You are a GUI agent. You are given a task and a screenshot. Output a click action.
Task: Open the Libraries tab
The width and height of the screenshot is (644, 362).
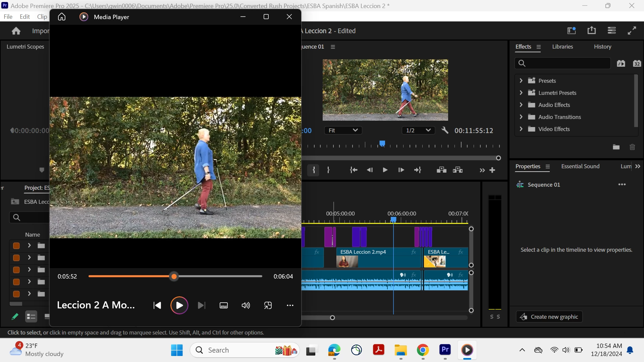(562, 47)
